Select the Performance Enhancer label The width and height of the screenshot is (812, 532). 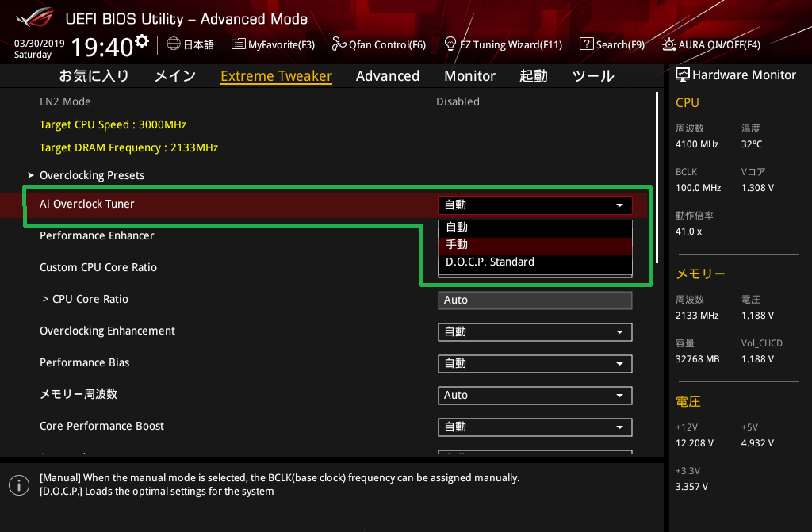(97, 235)
